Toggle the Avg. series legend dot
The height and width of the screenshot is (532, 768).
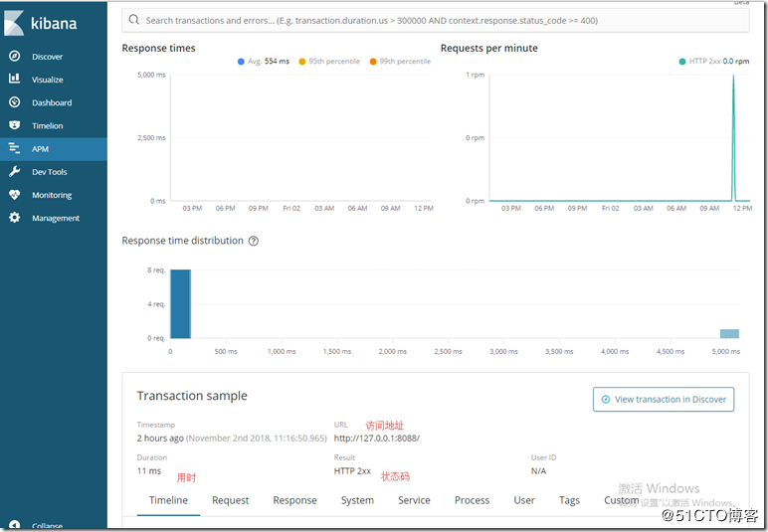pos(241,62)
